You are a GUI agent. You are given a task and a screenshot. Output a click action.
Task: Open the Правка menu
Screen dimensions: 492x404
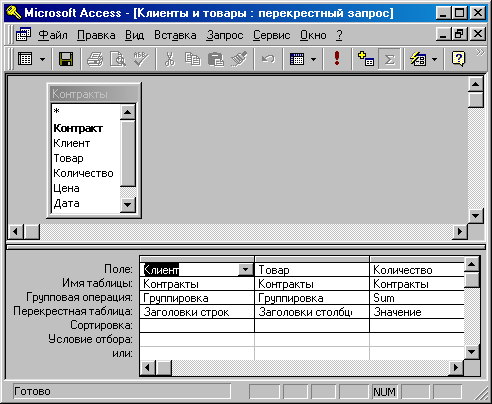(96, 35)
